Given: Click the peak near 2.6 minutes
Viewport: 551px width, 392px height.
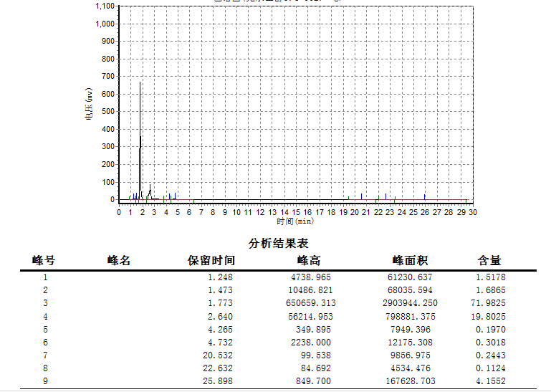Looking at the screenshot, I should pyautogui.click(x=150, y=193).
